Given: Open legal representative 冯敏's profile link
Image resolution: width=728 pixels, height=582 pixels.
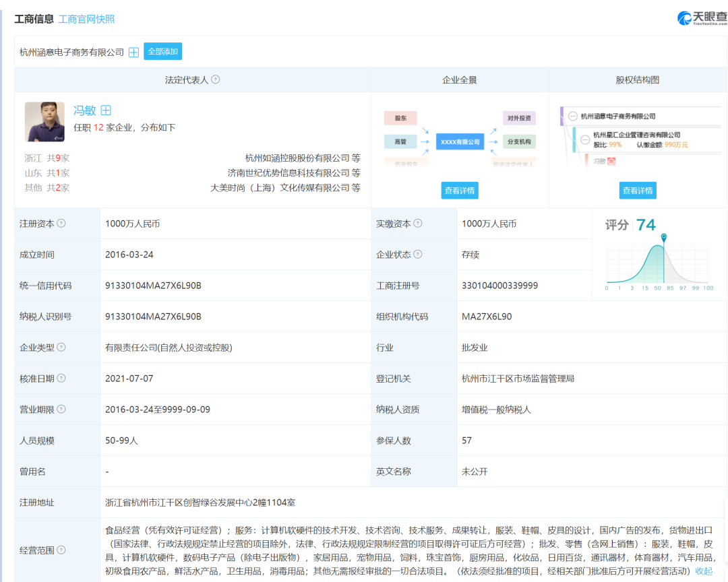Looking at the screenshot, I should click(x=84, y=110).
